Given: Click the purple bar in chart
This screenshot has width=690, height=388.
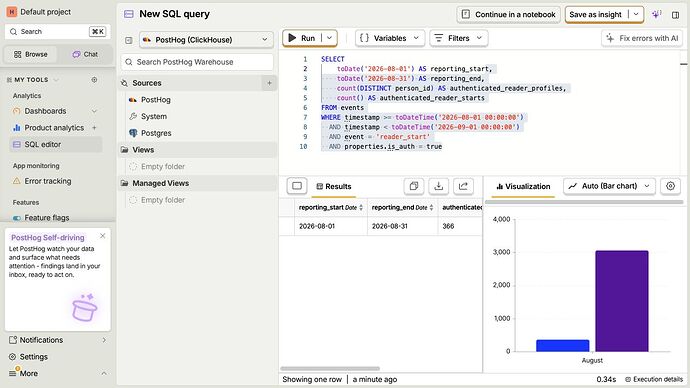Looking at the screenshot, I should (622, 301).
